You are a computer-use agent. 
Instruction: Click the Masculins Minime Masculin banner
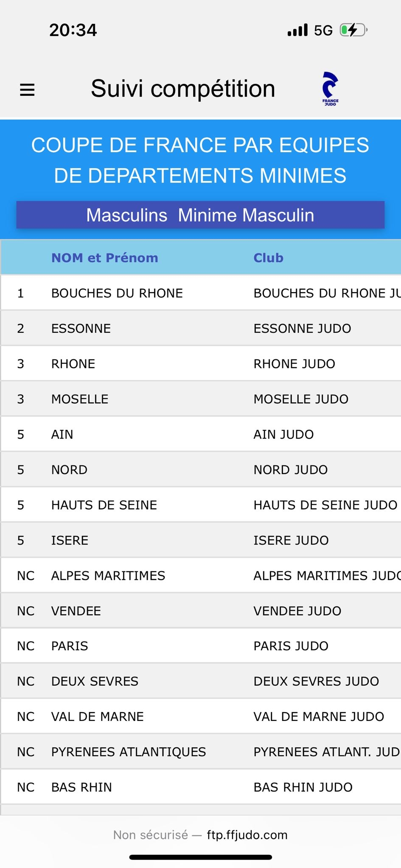coord(200,215)
